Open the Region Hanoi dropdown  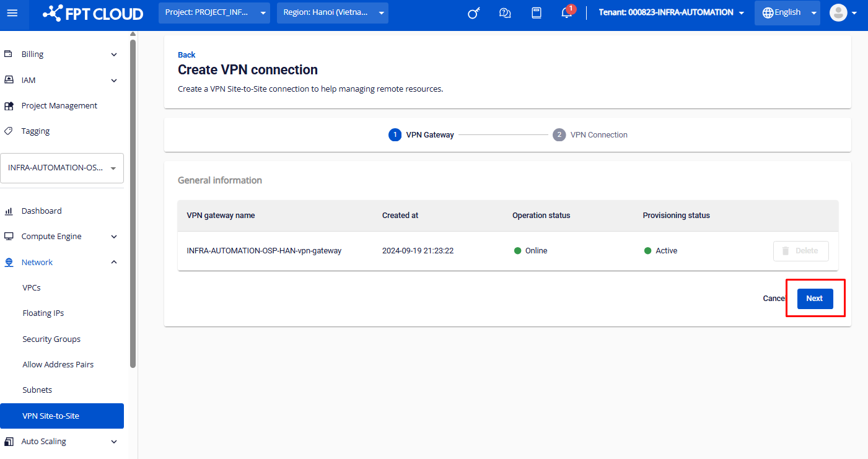coord(333,12)
